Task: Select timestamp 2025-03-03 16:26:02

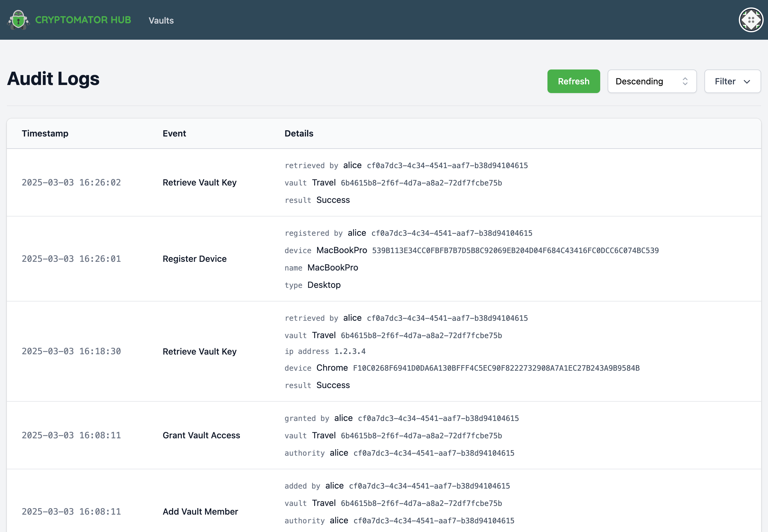Action: [71, 182]
